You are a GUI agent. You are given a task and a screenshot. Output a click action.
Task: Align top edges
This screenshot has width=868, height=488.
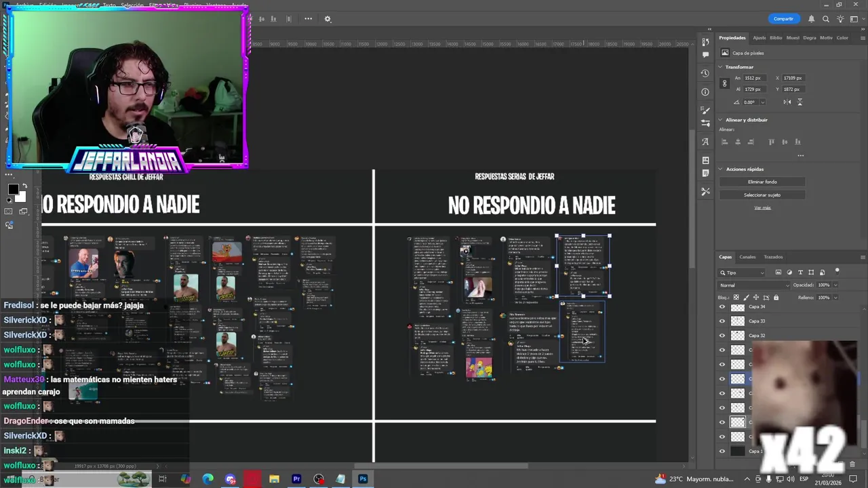click(772, 142)
